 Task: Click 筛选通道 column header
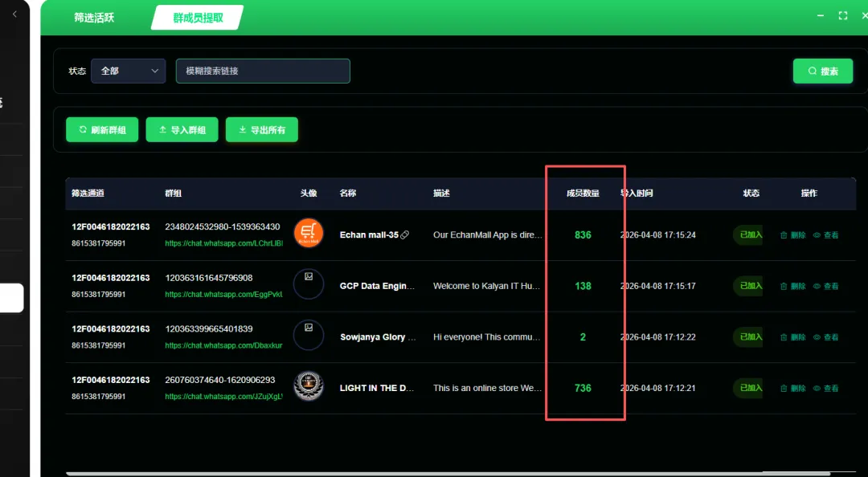click(88, 193)
